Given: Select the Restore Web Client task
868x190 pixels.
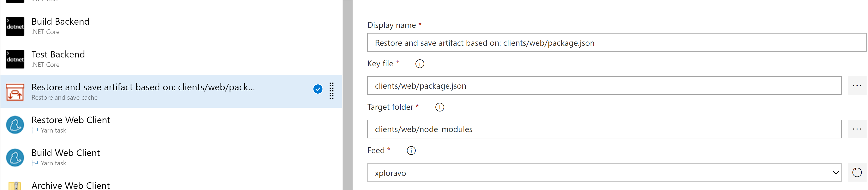Looking at the screenshot, I should 171,125.
